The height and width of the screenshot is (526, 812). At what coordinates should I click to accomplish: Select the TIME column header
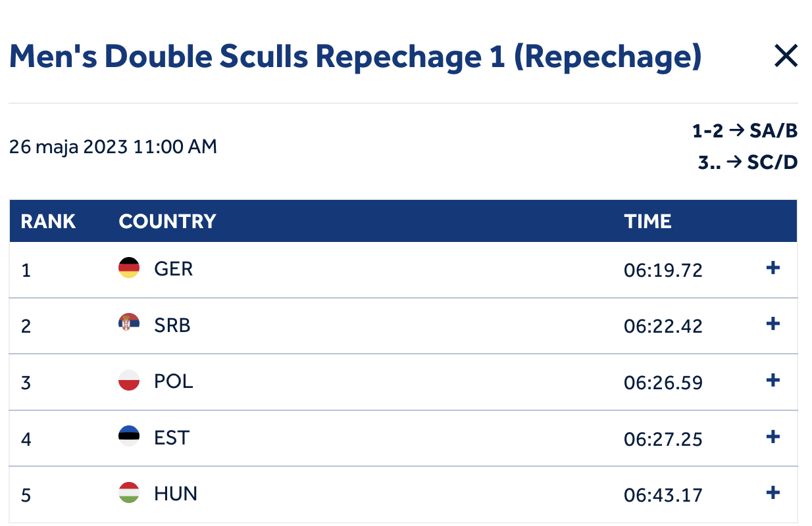tap(647, 222)
